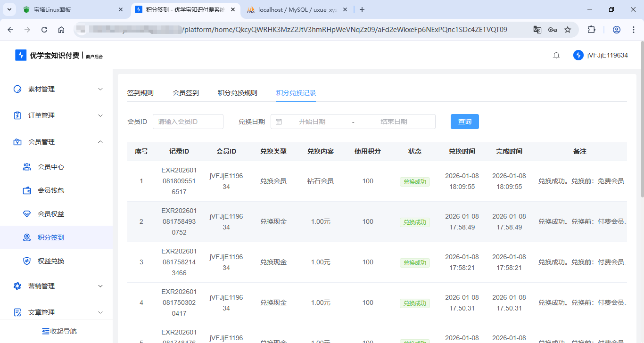Click the 开始日期 date field
Image resolution: width=644 pixels, height=343 pixels.
click(x=312, y=122)
